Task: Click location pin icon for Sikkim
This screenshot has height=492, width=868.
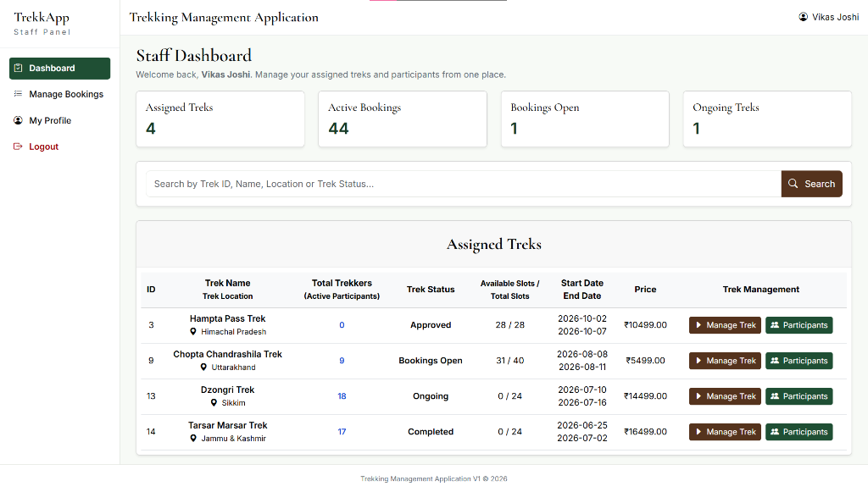Action: tap(214, 403)
